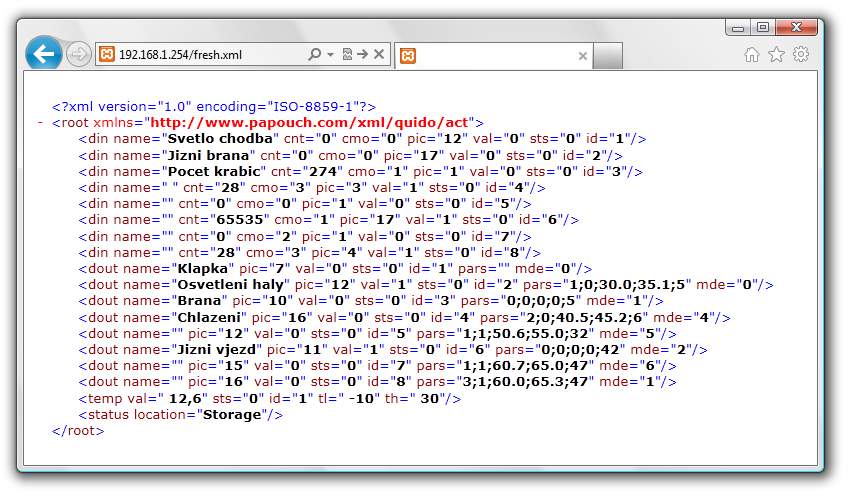Click the cnt value "274"
This screenshot has width=850, height=495.
pos(323,171)
